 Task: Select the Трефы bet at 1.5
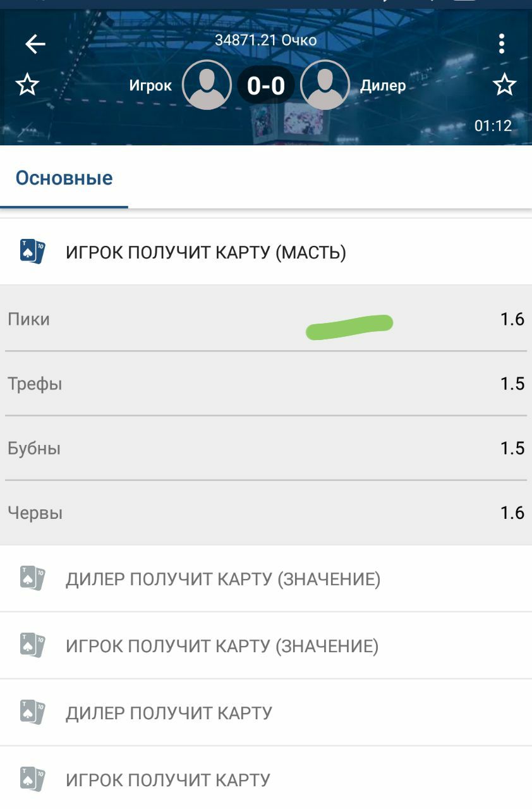coord(265,384)
